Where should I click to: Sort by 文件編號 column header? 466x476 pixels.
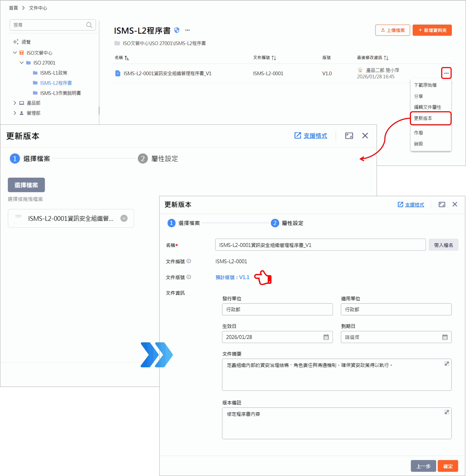click(264, 58)
